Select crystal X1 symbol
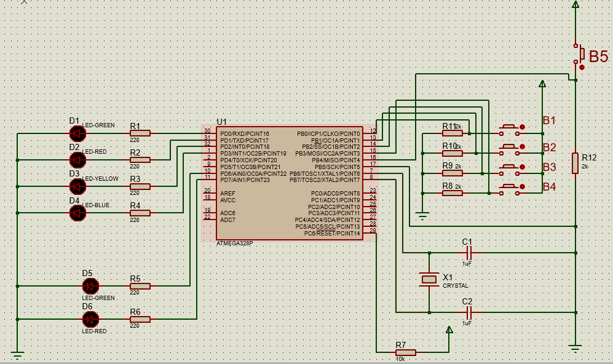Image resolution: width=613 pixels, height=364 pixels. click(429, 279)
